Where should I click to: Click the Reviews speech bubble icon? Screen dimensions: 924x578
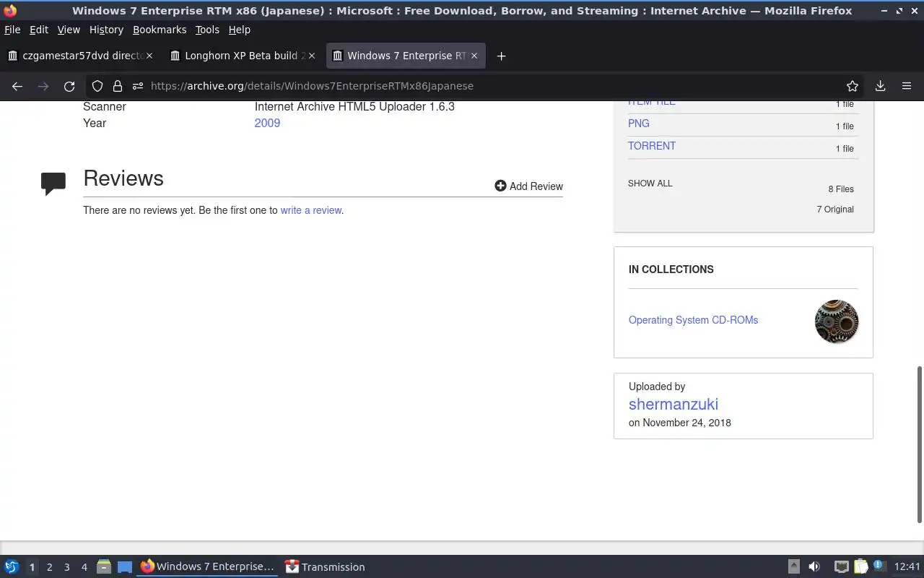(x=53, y=184)
